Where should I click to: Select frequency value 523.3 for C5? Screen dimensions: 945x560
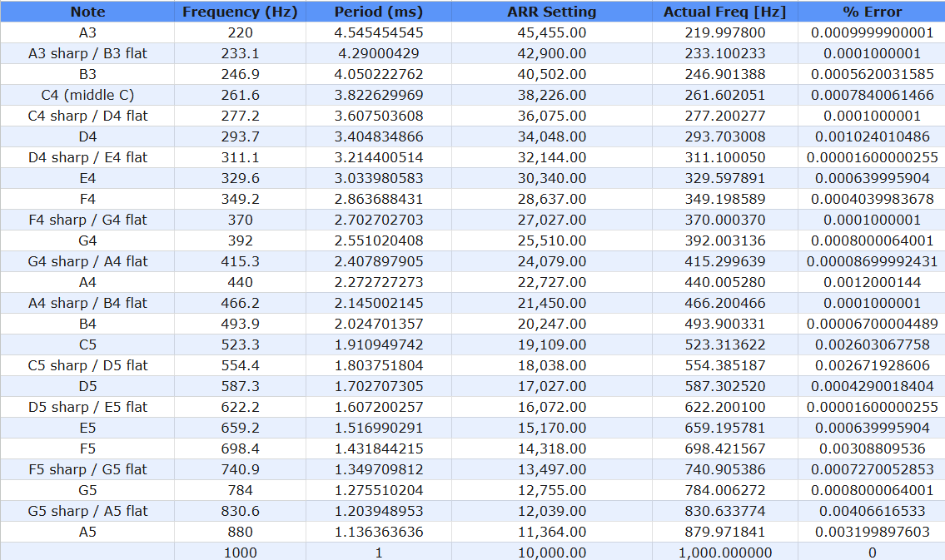click(x=240, y=344)
